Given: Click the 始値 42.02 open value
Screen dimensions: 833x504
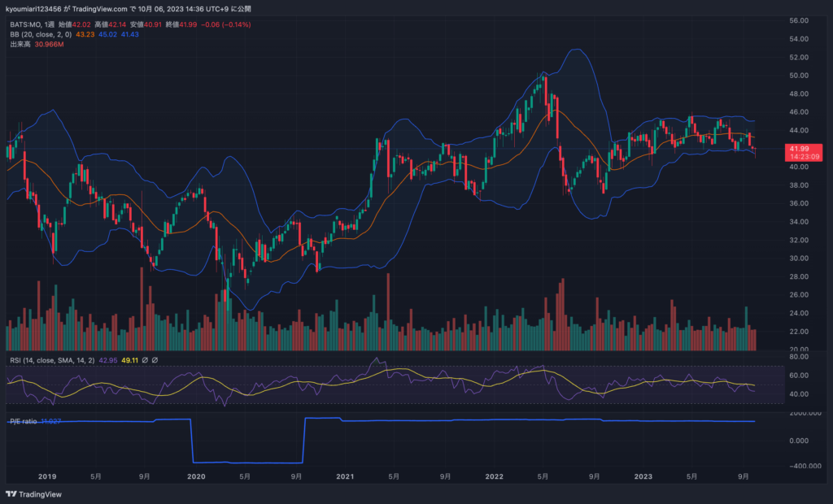Looking at the screenshot, I should tap(74, 24).
